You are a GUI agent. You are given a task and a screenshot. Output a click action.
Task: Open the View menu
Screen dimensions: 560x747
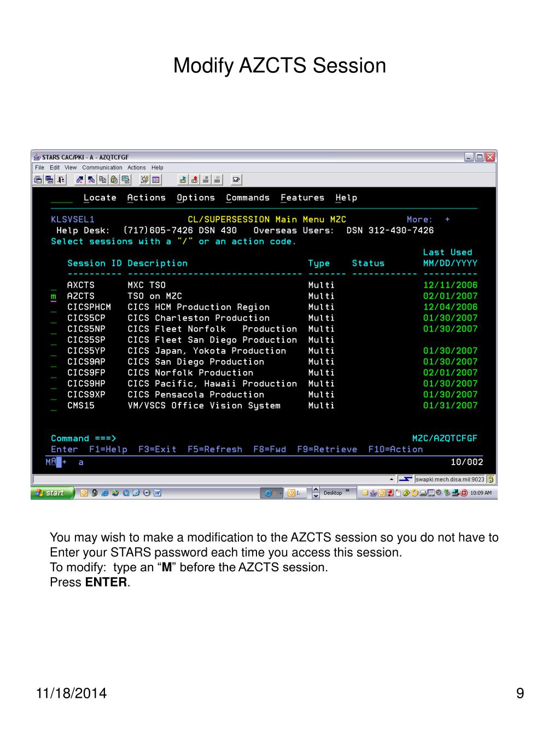click(x=71, y=167)
